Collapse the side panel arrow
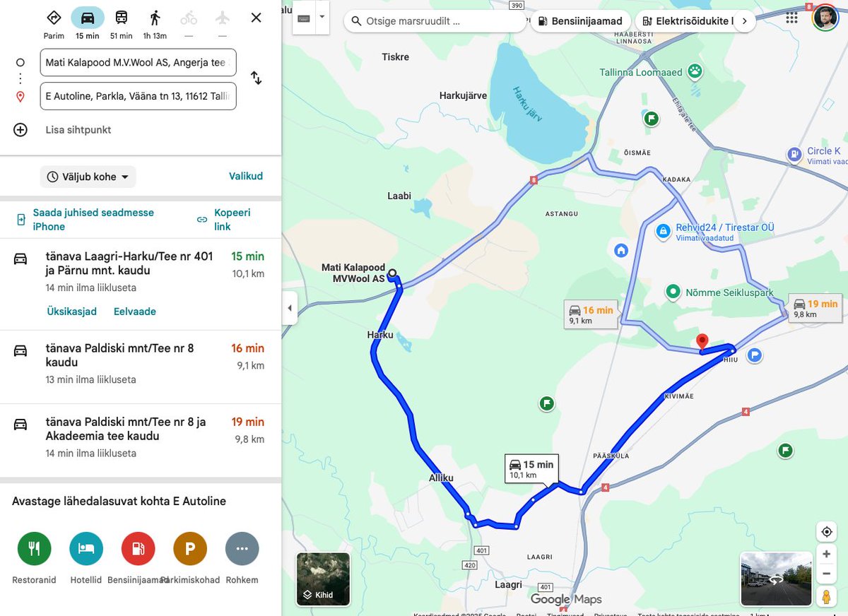 pyautogui.click(x=289, y=308)
